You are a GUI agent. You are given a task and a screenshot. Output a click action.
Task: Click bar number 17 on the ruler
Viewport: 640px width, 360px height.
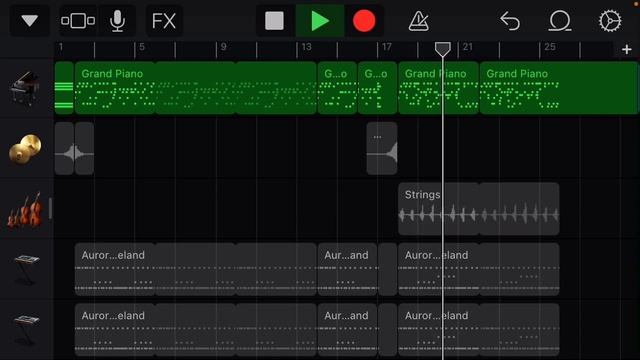(x=387, y=47)
